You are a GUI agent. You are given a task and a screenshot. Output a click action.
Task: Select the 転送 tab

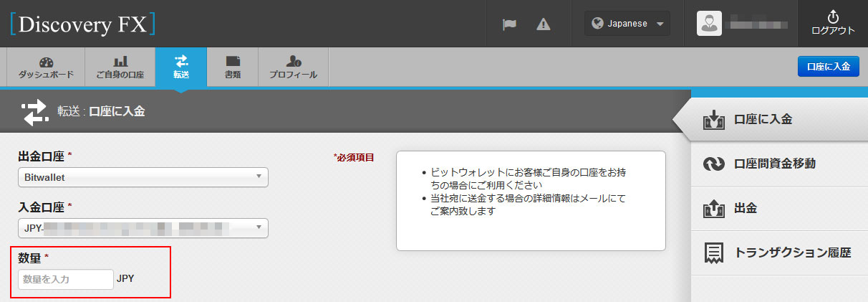[181, 67]
